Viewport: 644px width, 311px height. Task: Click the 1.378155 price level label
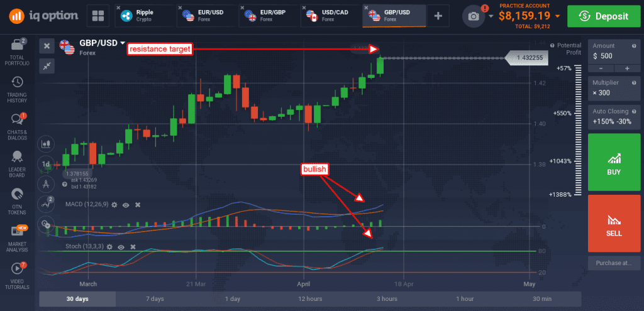pyautogui.click(x=79, y=173)
